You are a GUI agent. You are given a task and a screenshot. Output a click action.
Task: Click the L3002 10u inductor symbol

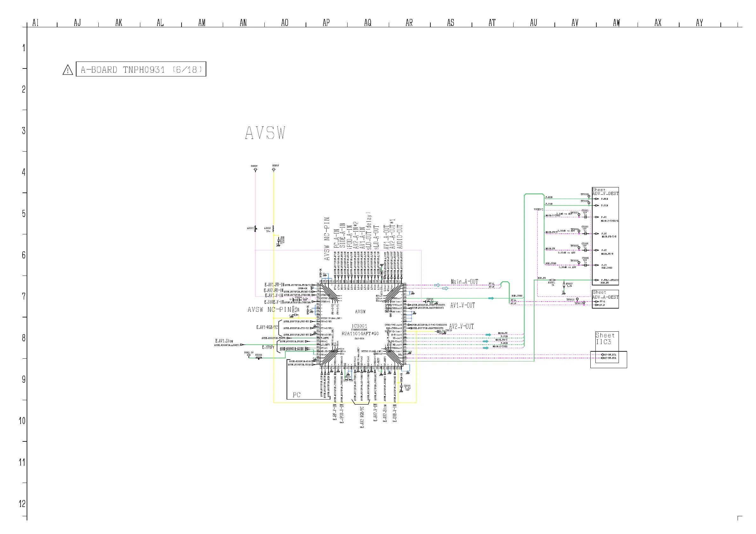tap(273, 228)
